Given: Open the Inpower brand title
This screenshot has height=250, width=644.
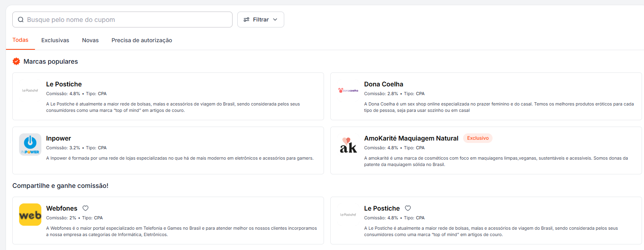Looking at the screenshot, I should point(58,138).
